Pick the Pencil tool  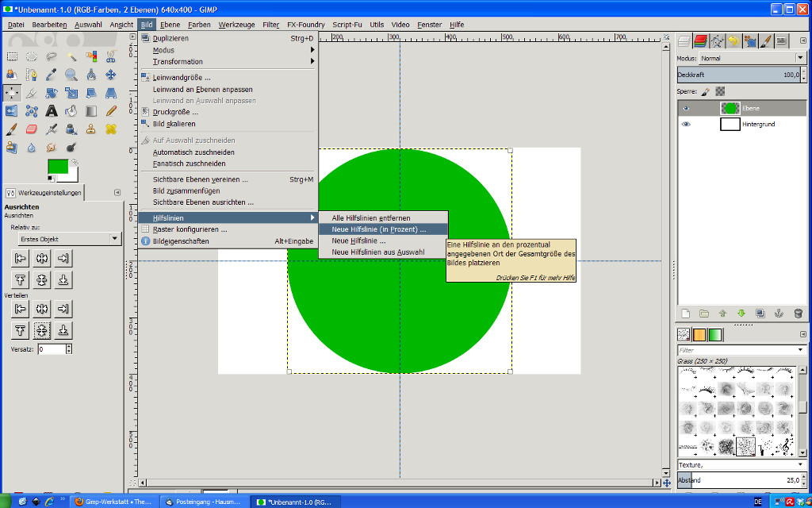[111, 111]
